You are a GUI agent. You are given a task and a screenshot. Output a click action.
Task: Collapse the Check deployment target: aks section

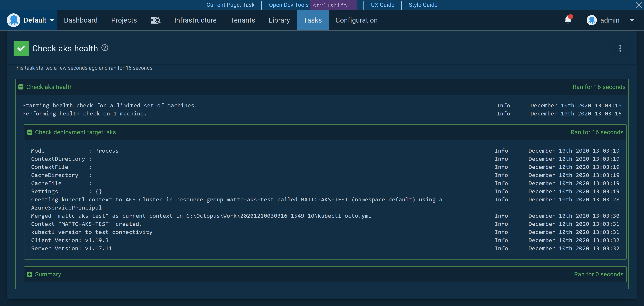tap(30, 132)
